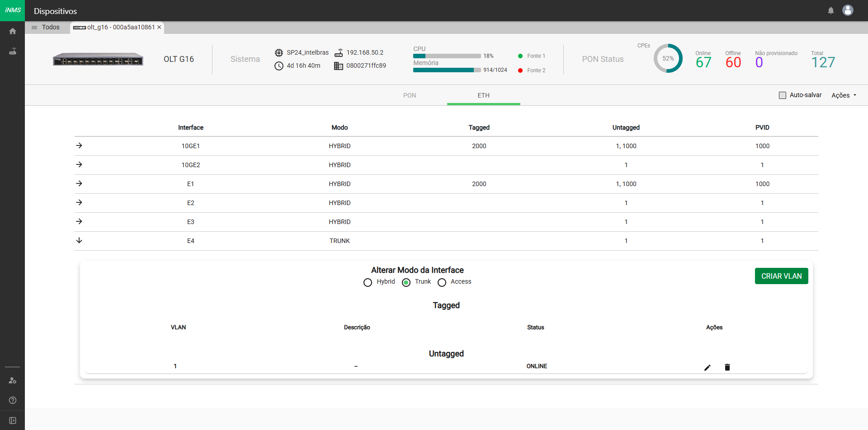Toggle the sidebar collapse icon

13,421
